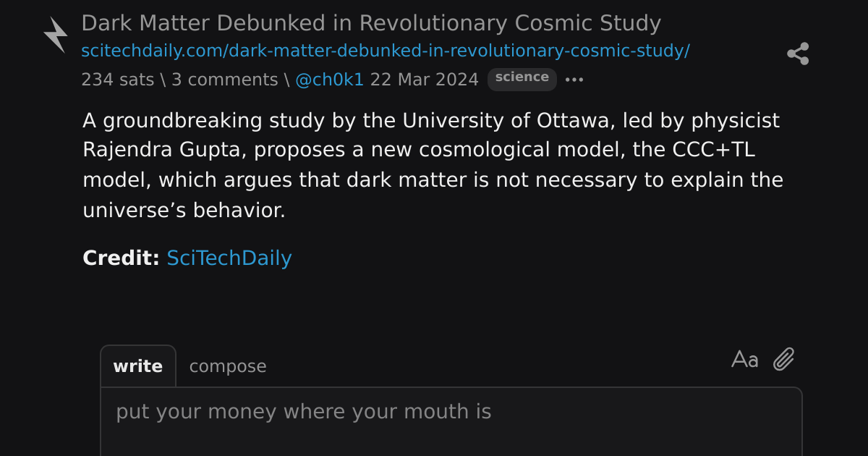This screenshot has height=456, width=868.
Task: Open the SciTechDaily credit link
Action: tap(229, 258)
